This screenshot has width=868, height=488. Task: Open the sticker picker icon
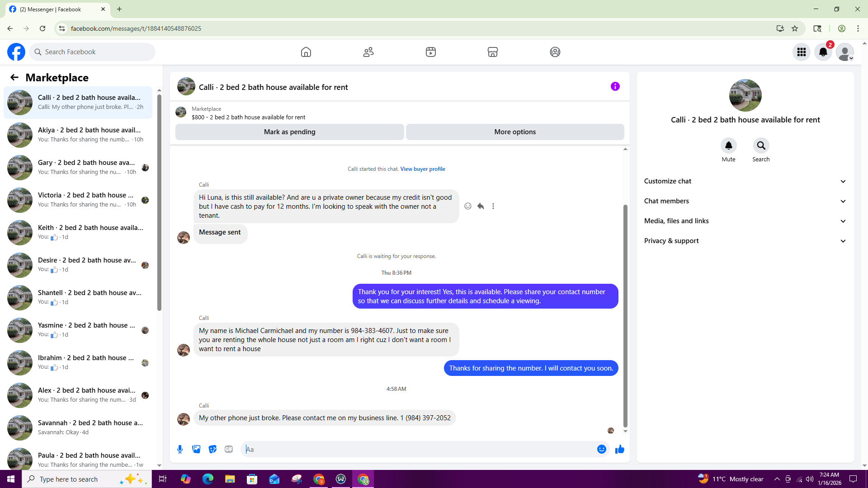[x=212, y=449]
